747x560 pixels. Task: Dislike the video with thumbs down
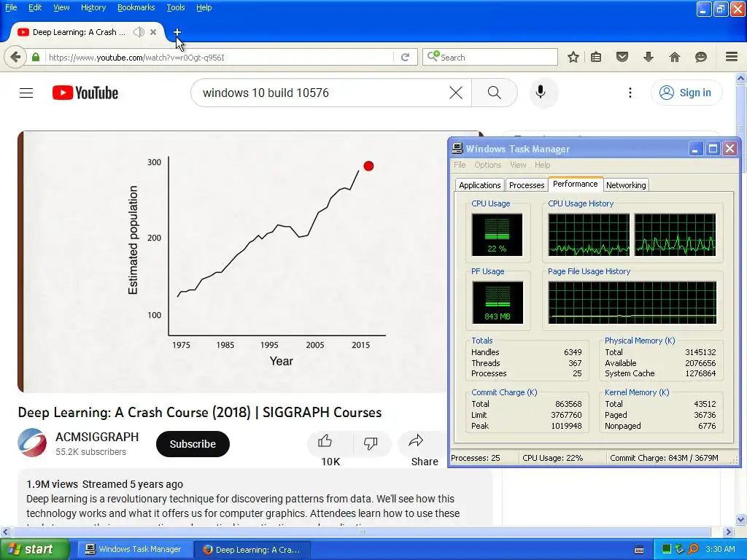pyautogui.click(x=371, y=443)
